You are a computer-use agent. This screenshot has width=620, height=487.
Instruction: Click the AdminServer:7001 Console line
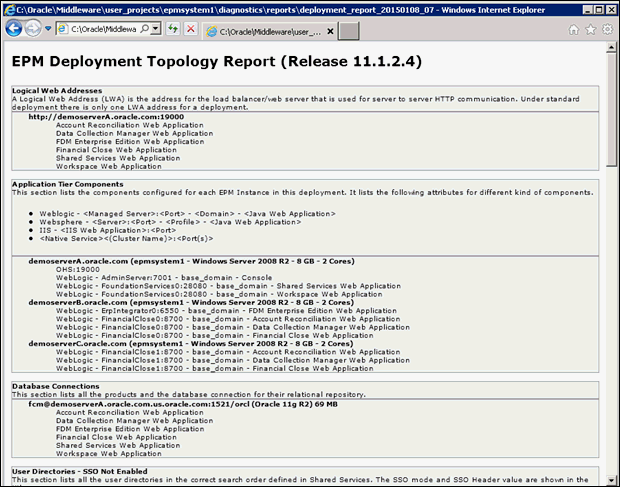(x=164, y=278)
